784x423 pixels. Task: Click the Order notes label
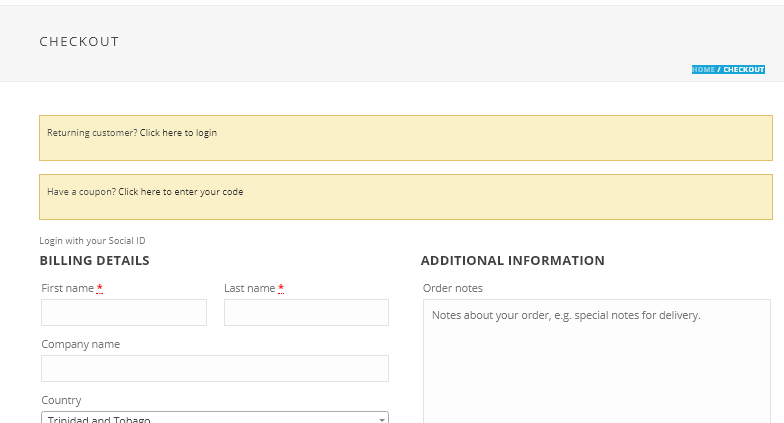pos(453,288)
